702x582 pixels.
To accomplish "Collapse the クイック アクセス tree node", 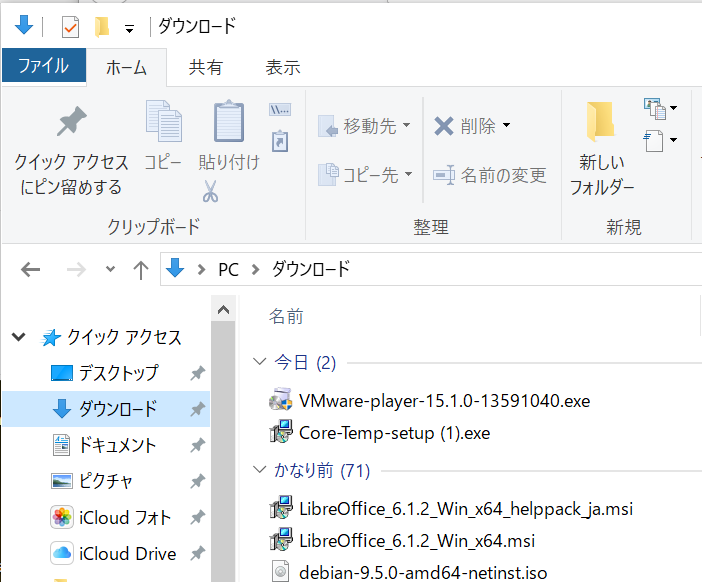I will point(18,337).
